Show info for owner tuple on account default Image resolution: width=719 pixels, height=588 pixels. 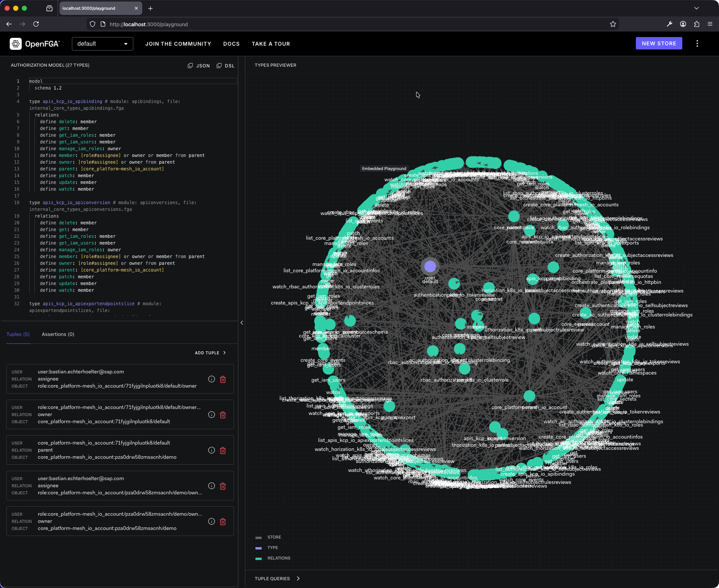click(x=212, y=415)
